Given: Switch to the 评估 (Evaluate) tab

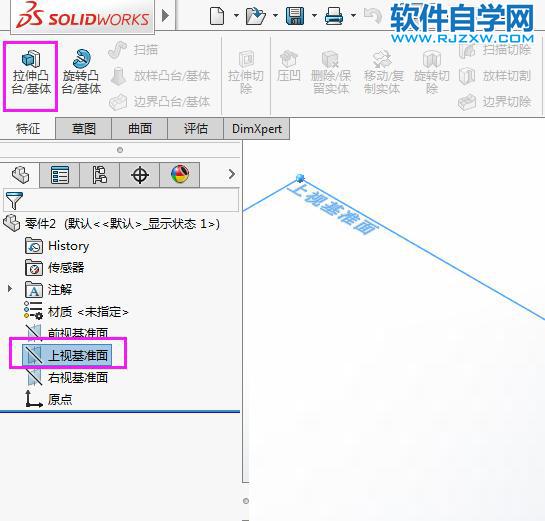Looking at the screenshot, I should [196, 129].
